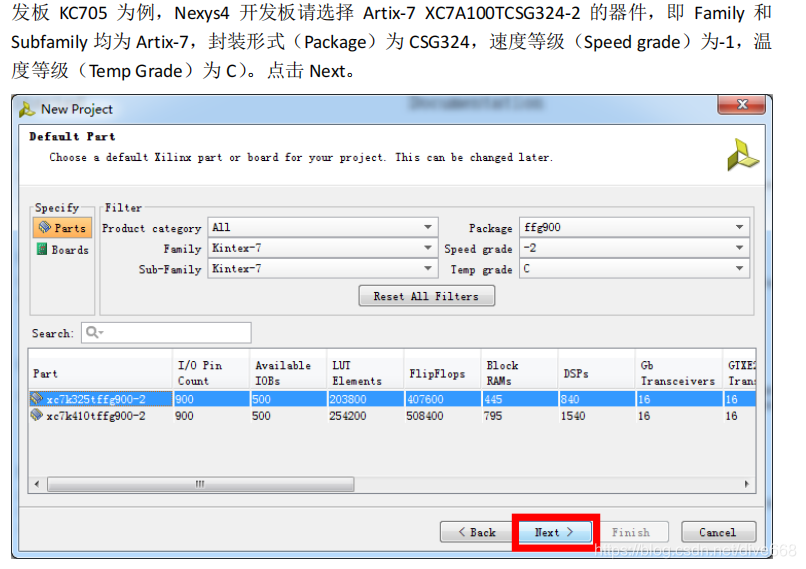Sort by the Part column header
This screenshot has width=806, height=569.
point(100,373)
